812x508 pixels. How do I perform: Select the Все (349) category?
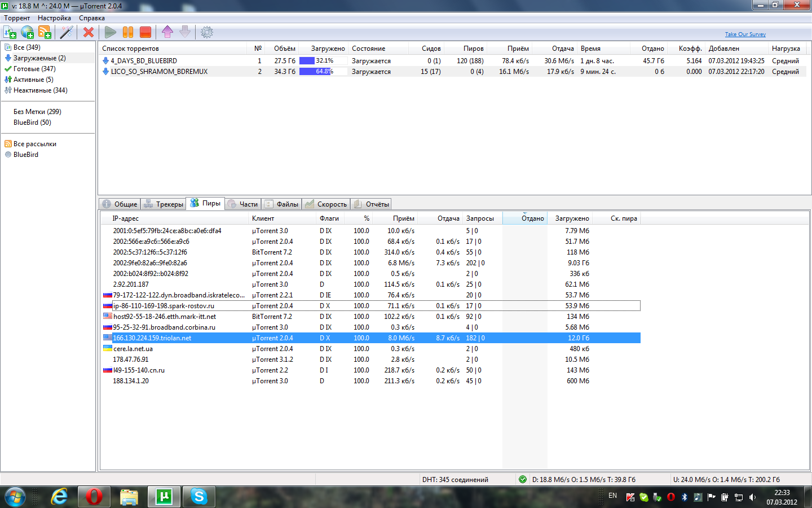pyautogui.click(x=27, y=47)
